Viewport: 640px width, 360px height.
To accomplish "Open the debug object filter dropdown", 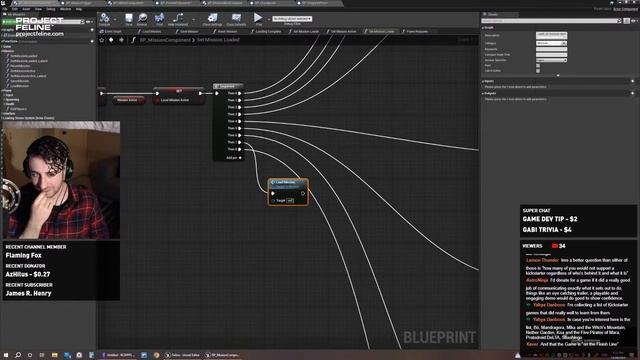I will [292, 19].
